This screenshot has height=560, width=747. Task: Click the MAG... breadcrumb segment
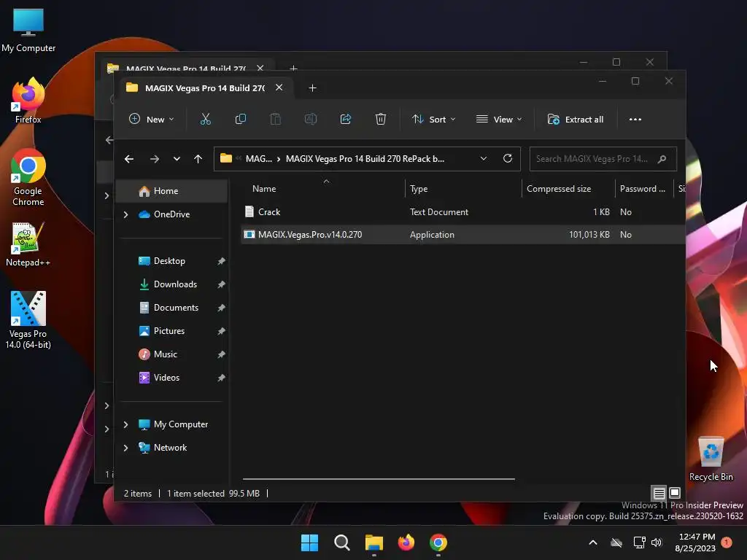tap(259, 159)
